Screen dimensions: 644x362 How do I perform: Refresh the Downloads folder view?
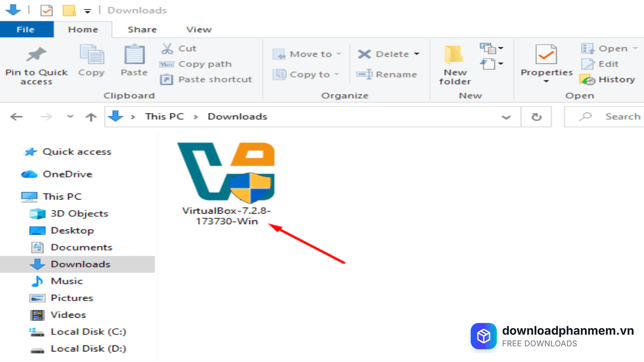pyautogui.click(x=536, y=117)
